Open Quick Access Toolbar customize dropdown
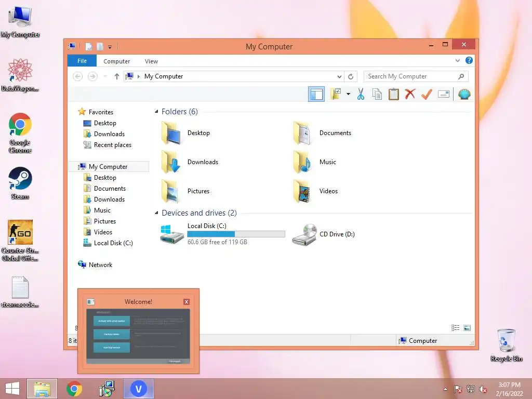 [x=110, y=47]
